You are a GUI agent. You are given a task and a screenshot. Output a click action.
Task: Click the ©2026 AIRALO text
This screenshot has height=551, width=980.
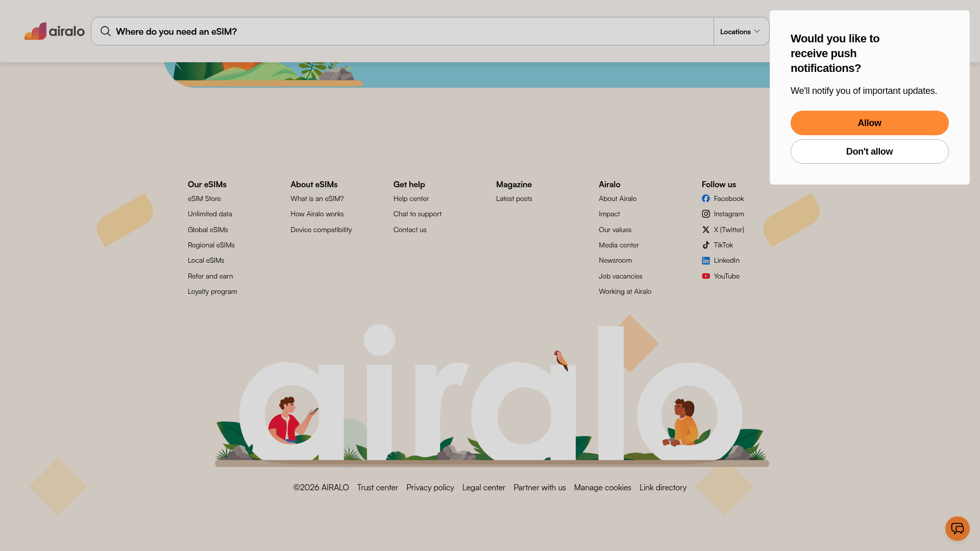(x=321, y=487)
